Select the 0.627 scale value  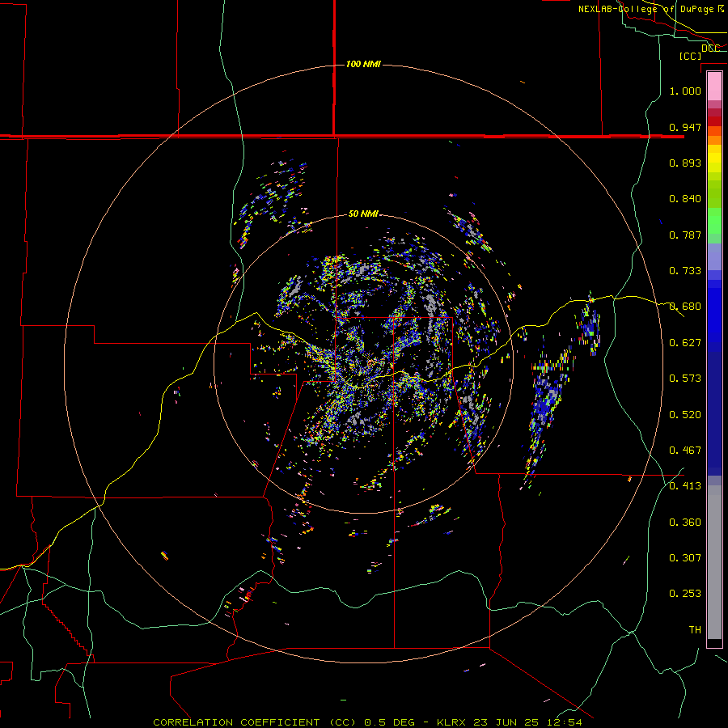click(685, 343)
